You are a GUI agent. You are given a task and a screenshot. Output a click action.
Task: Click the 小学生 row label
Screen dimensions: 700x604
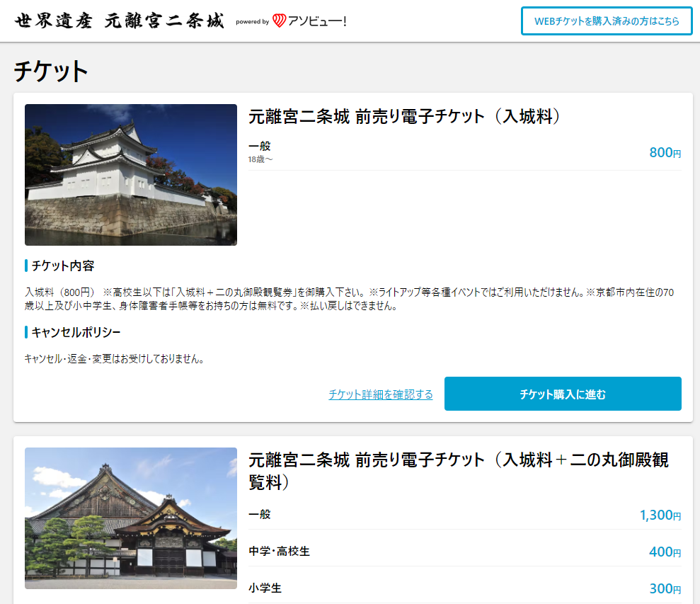pyautogui.click(x=265, y=588)
